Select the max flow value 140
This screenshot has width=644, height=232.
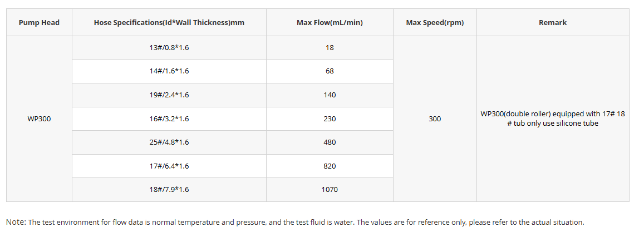pos(330,95)
